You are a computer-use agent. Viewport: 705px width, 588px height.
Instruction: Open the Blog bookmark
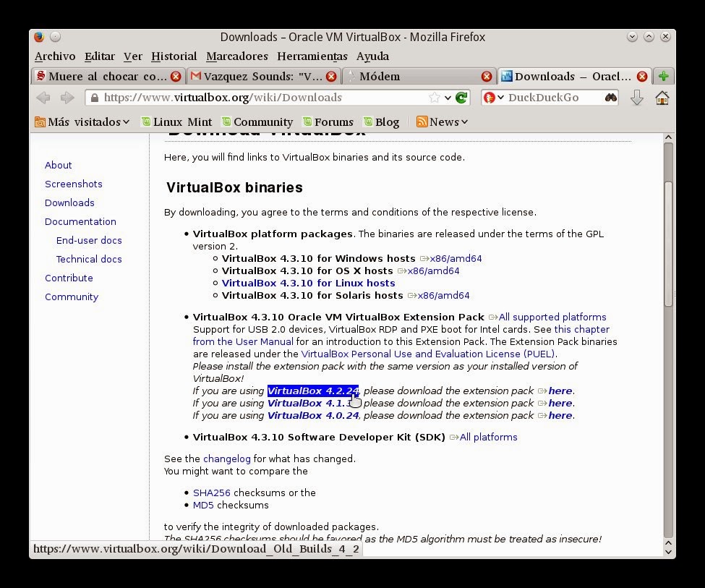click(381, 122)
